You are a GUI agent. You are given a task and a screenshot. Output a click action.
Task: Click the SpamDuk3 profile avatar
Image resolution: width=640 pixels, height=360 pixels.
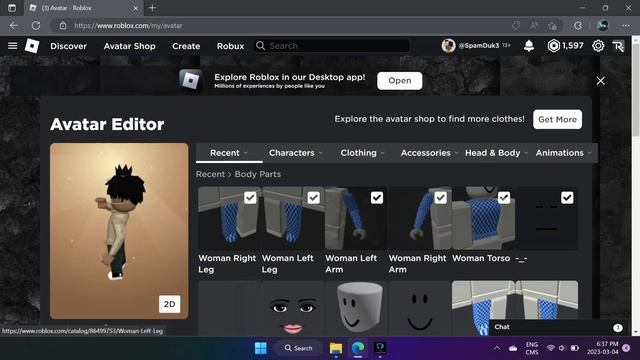coord(448,46)
